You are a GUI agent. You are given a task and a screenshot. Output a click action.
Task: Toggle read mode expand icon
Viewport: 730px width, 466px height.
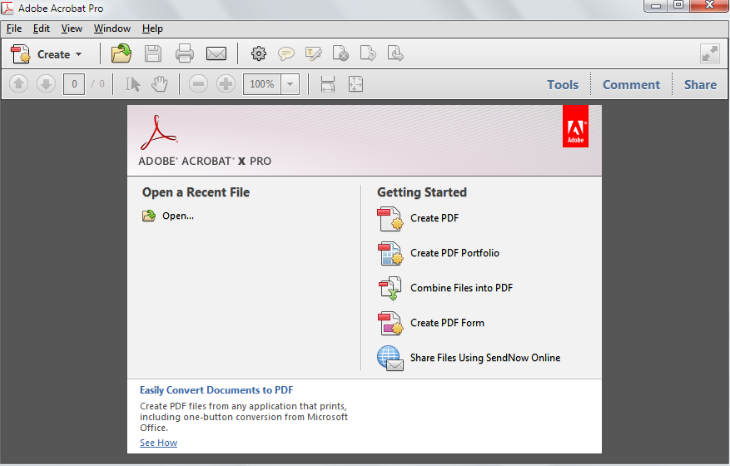click(710, 54)
